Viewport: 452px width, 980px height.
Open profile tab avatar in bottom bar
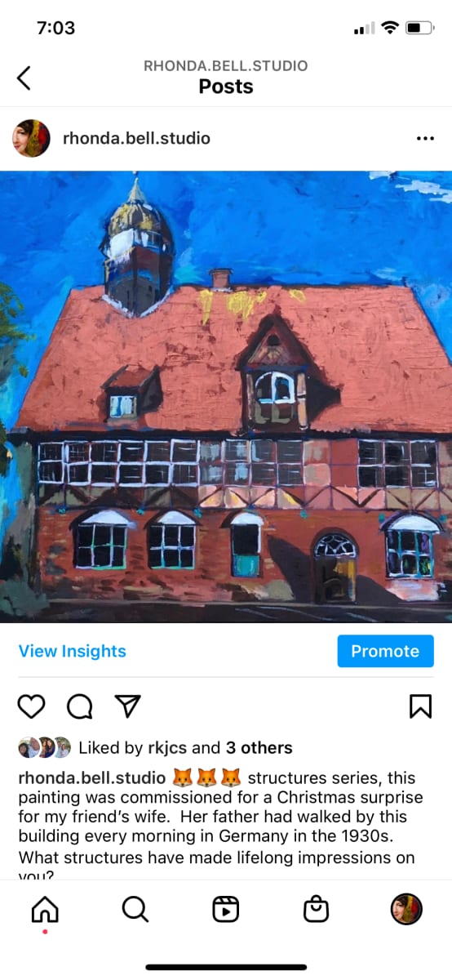[405, 909]
